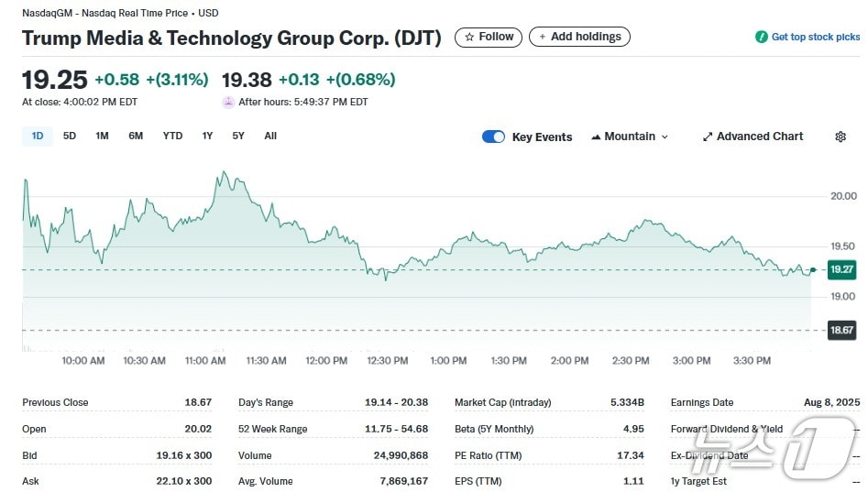Click the Earnings Date Aug 8, 2025 value
868x492 pixels.
tap(831, 402)
